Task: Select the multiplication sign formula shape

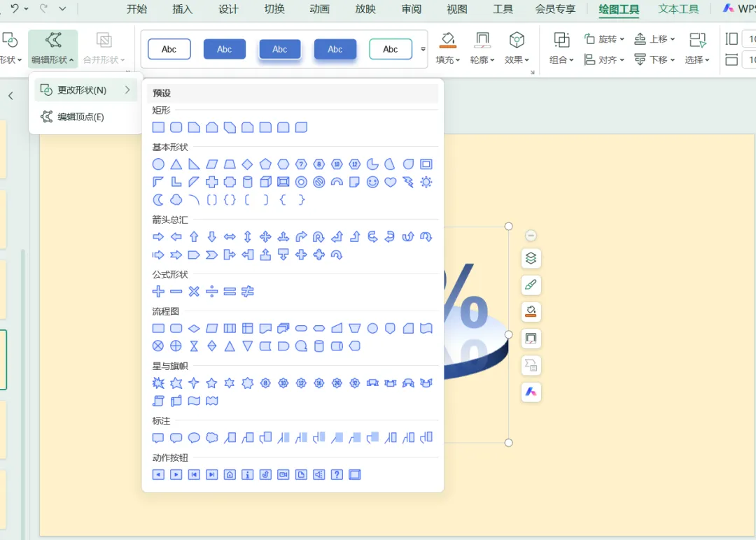Action: [194, 292]
